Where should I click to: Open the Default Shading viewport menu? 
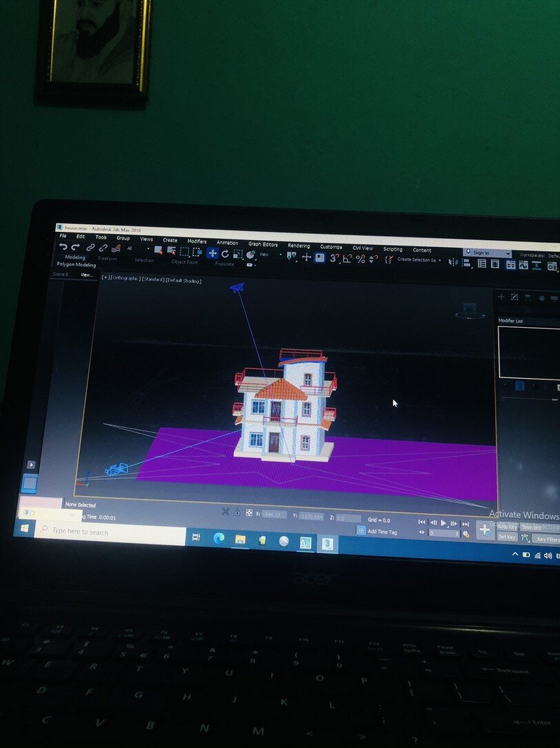pos(183,281)
